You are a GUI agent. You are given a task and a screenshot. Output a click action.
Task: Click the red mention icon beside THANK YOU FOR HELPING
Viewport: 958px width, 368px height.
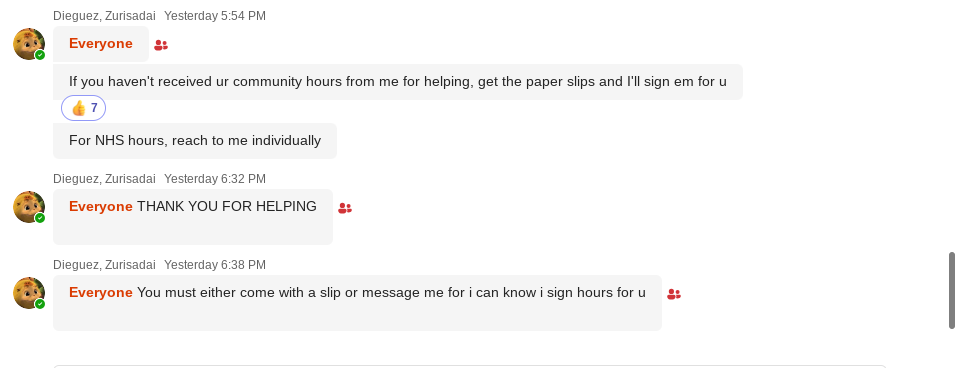[x=345, y=208]
